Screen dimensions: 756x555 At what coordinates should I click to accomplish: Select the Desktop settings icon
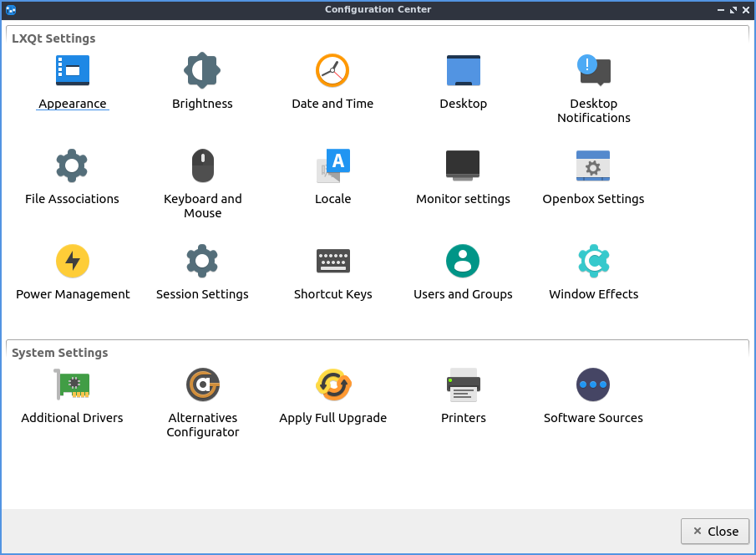463,71
